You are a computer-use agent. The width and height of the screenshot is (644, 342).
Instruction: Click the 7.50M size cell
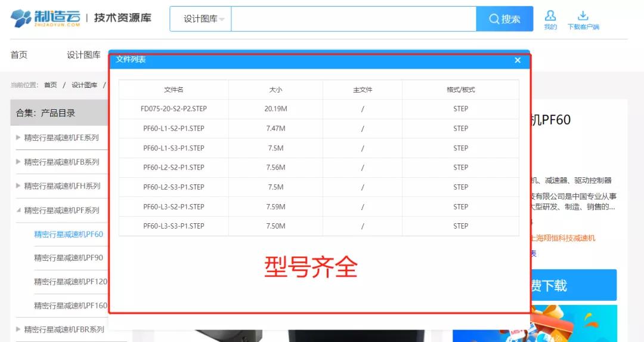tap(275, 226)
